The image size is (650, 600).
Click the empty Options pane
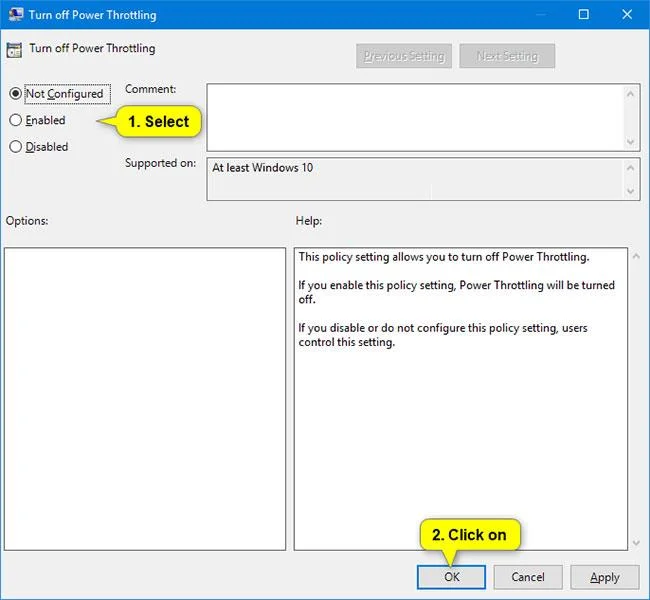[x=145, y=399]
